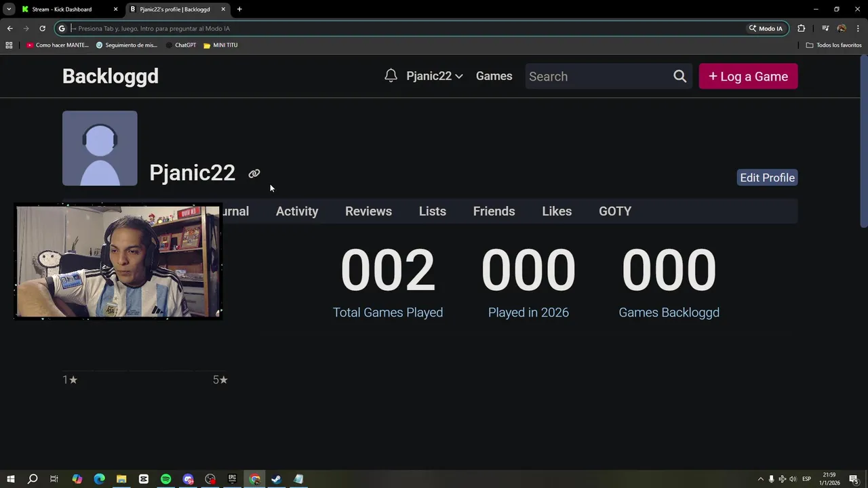The width and height of the screenshot is (868, 488).
Task: Show hidden system tray icons
Action: 760,479
